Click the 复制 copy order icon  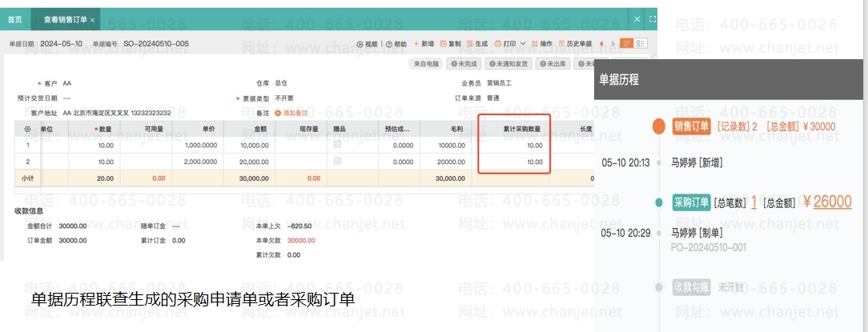point(450,44)
